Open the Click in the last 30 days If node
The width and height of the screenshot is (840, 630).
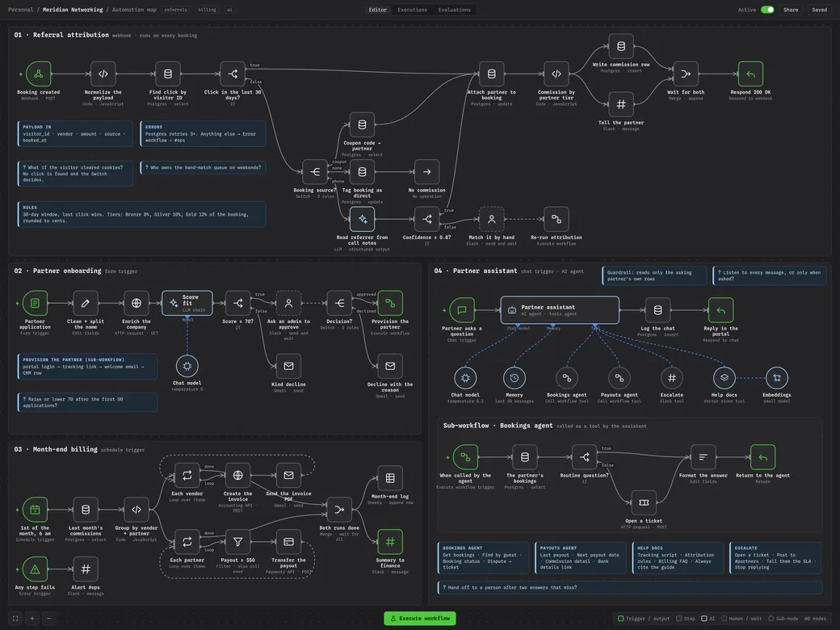(x=233, y=74)
